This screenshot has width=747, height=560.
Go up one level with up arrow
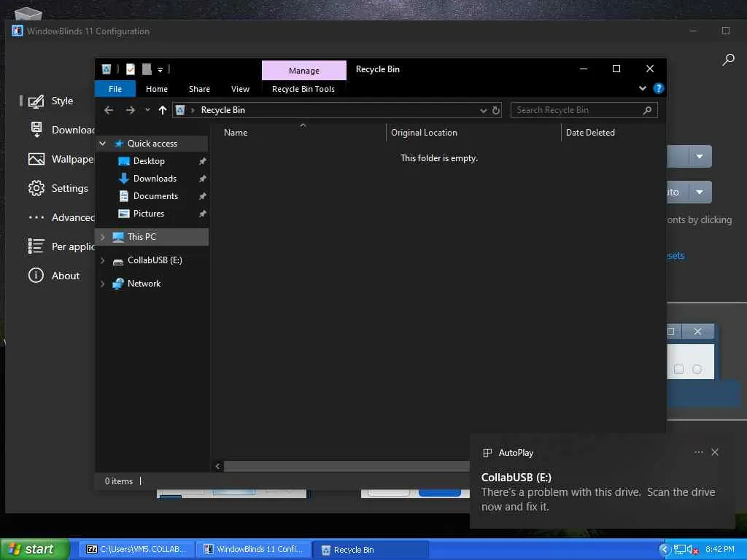[163, 110]
